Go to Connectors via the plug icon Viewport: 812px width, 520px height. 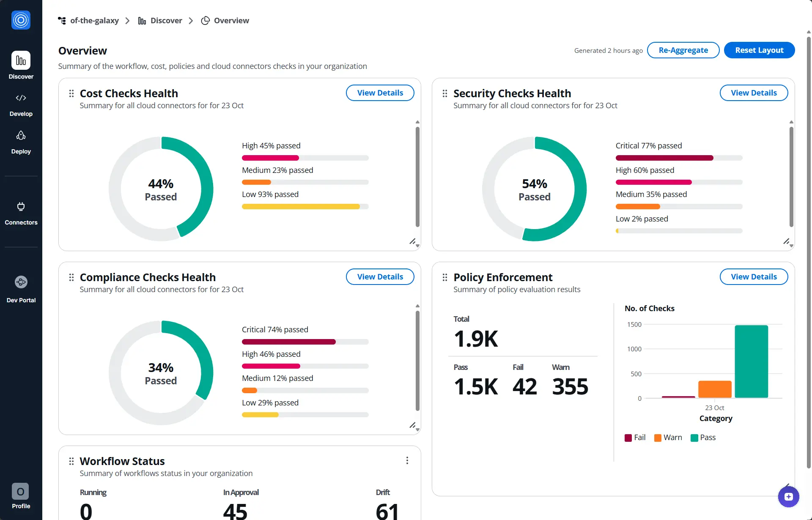(21, 207)
